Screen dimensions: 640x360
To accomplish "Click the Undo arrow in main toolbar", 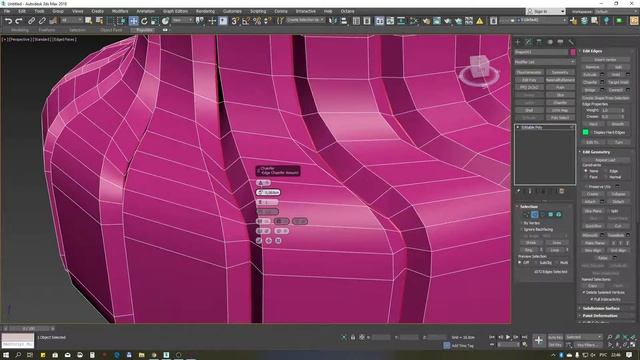I will [8, 21].
